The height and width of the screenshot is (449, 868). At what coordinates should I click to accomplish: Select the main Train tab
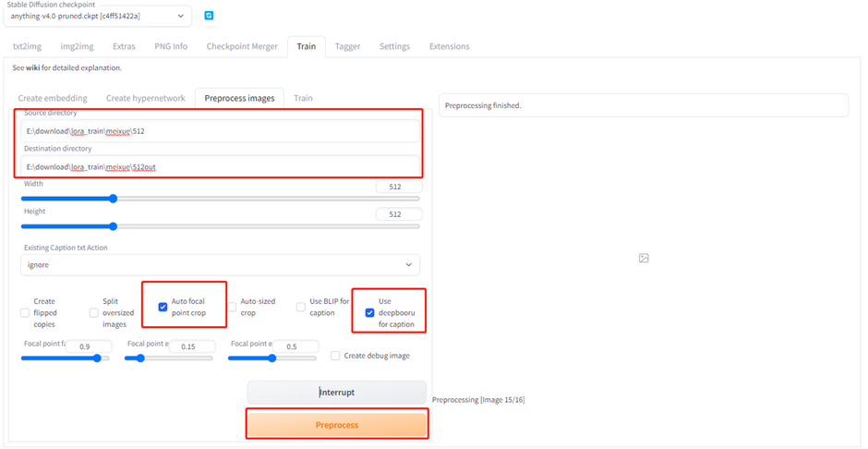pyautogui.click(x=307, y=46)
